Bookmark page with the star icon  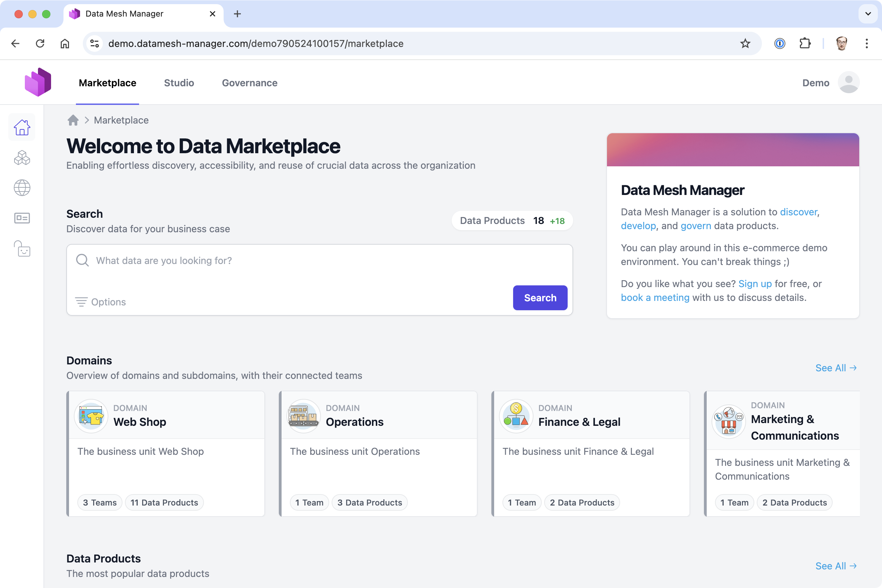click(x=745, y=43)
